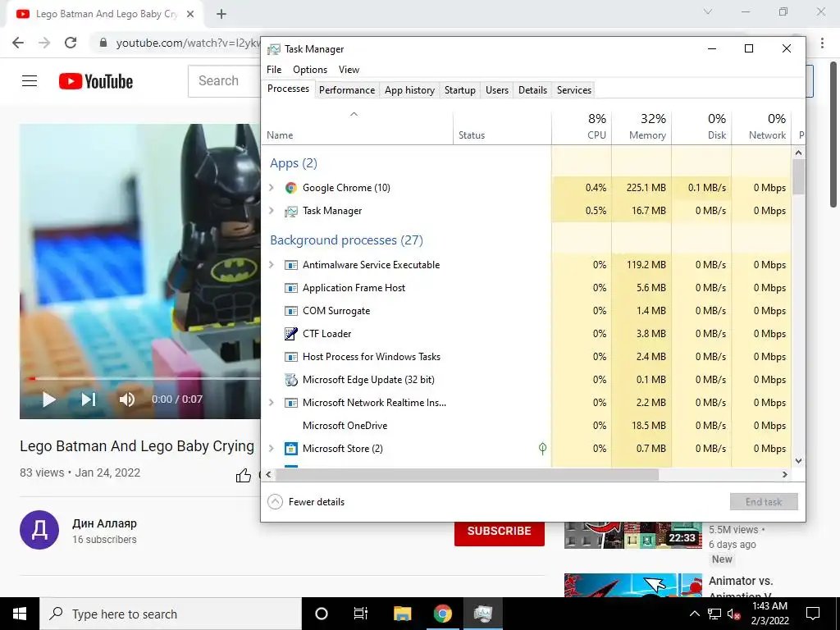Image resolution: width=840 pixels, height=630 pixels.
Task: Switch to the Details tab
Action: pos(532,90)
